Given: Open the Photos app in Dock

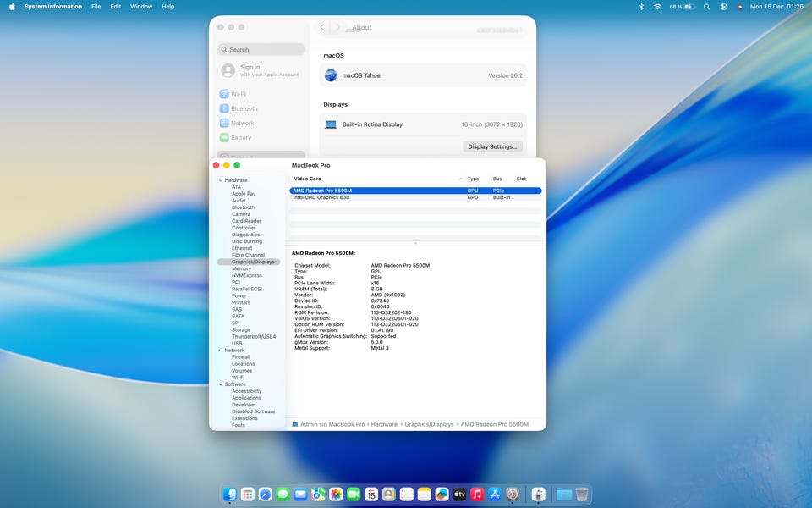Looking at the screenshot, I should coord(336,494).
